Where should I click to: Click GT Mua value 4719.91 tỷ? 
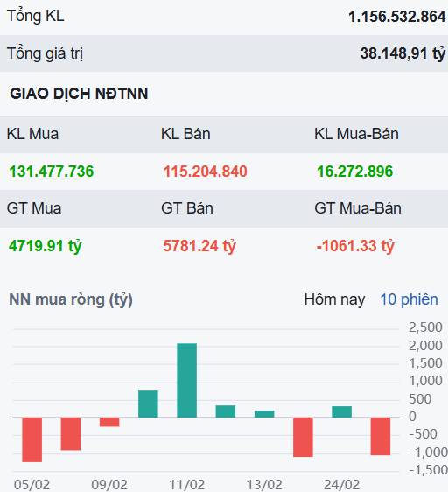tap(45, 246)
